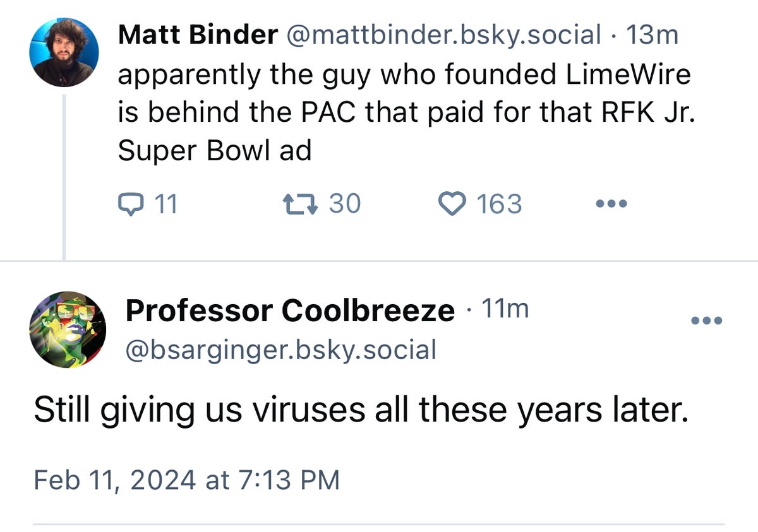Click the 'Still giving us viruses' reply text

[360, 410]
